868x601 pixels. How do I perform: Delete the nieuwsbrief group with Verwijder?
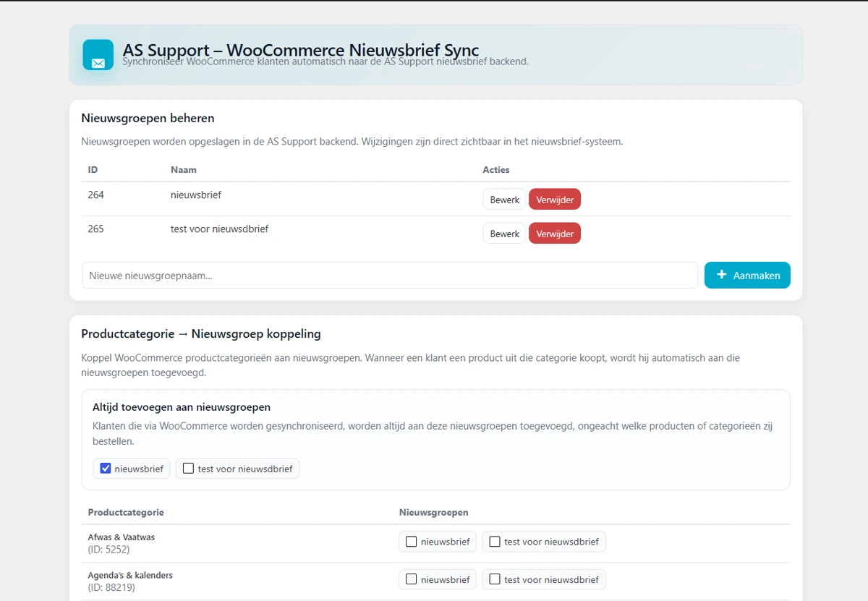[555, 200]
